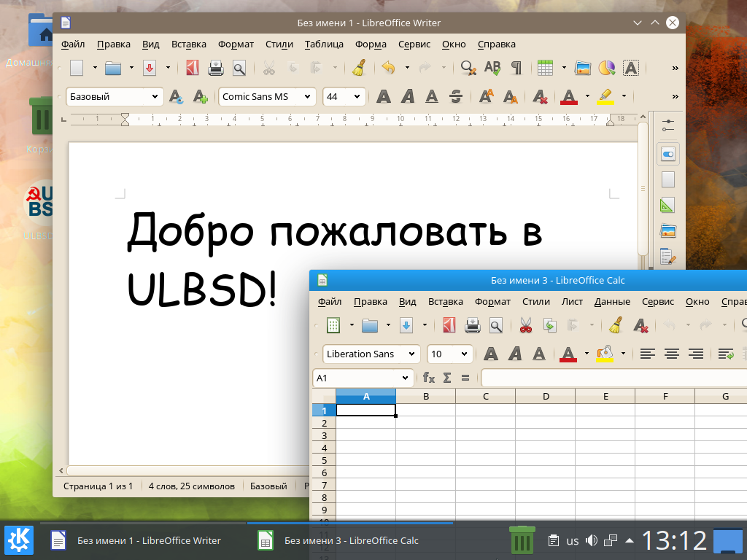Open the KDE application launcher

point(18,540)
